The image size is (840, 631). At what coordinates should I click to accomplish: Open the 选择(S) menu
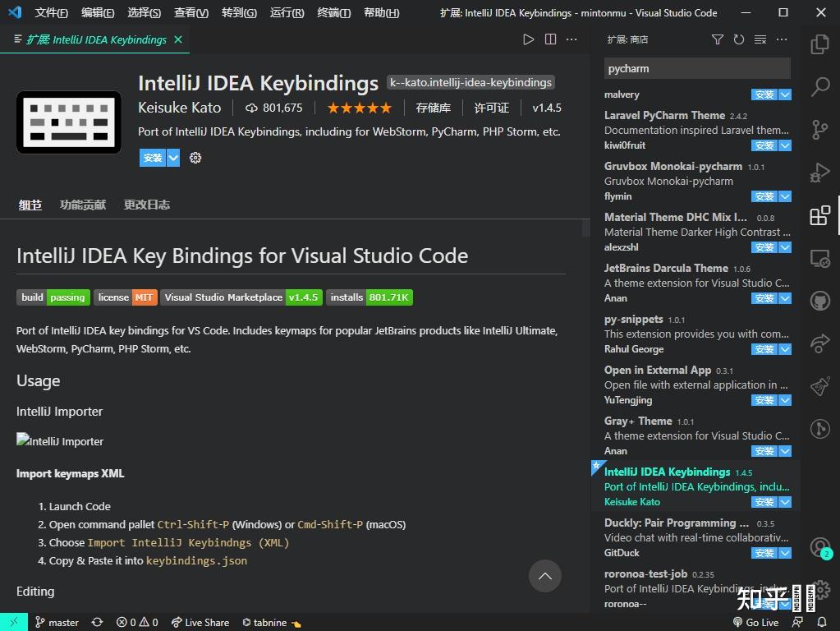coord(145,12)
